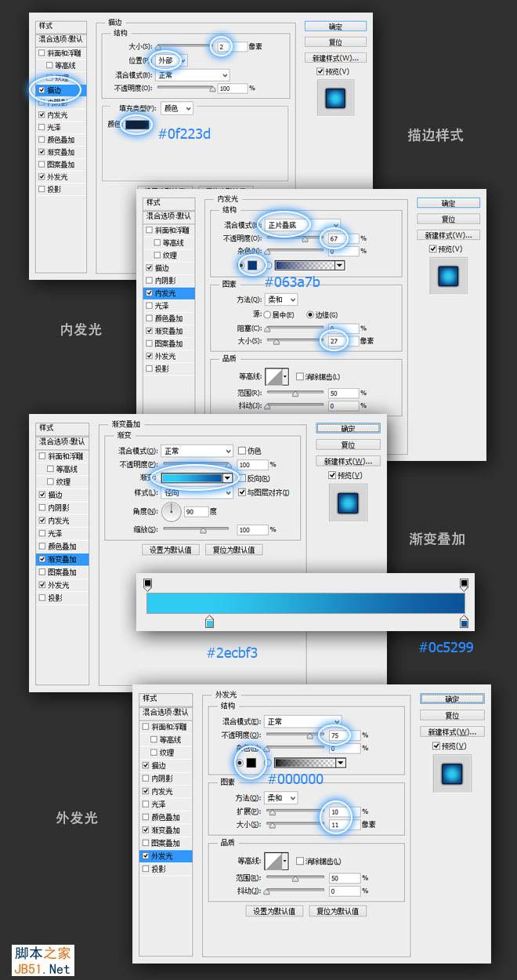
Task: Enable 消除锯齿 checkbox in 内发光 dialog
Action: tap(299, 377)
